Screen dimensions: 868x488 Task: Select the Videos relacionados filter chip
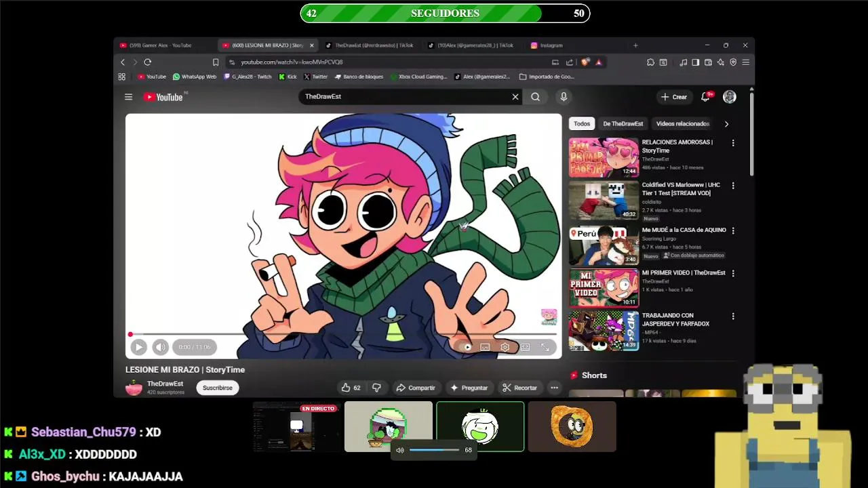(683, 123)
